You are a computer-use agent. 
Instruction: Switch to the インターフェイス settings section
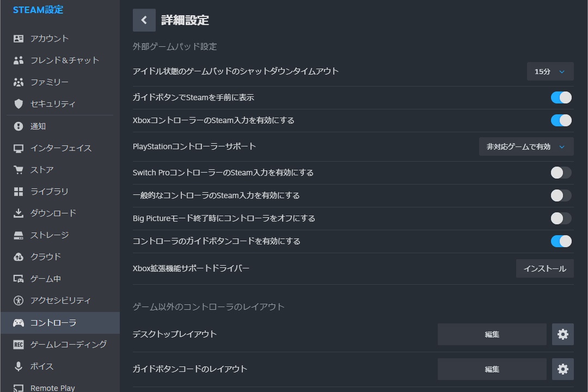coord(60,148)
